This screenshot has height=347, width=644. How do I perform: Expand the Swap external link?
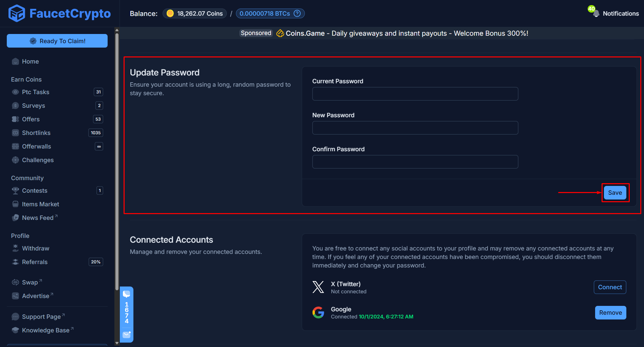coord(40,280)
